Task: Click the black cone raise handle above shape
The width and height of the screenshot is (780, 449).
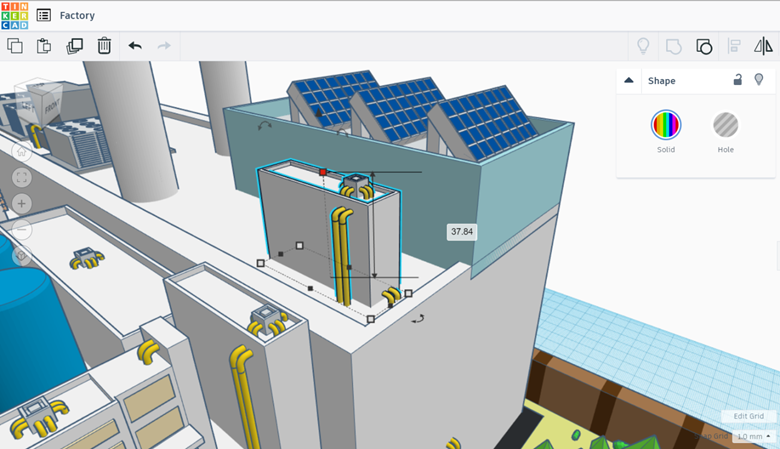Action: coord(318,113)
